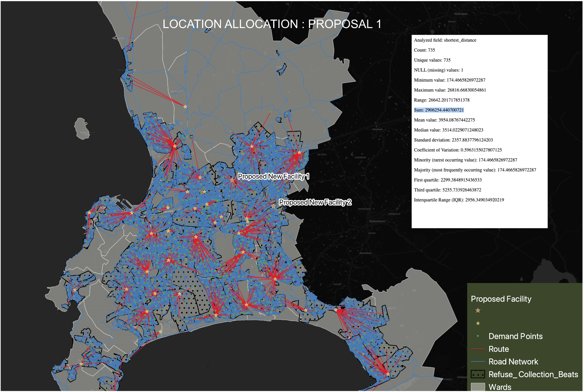Click the Analyzed field: shortest_distance line
Viewport: 583px width, 392px height.
445,40
